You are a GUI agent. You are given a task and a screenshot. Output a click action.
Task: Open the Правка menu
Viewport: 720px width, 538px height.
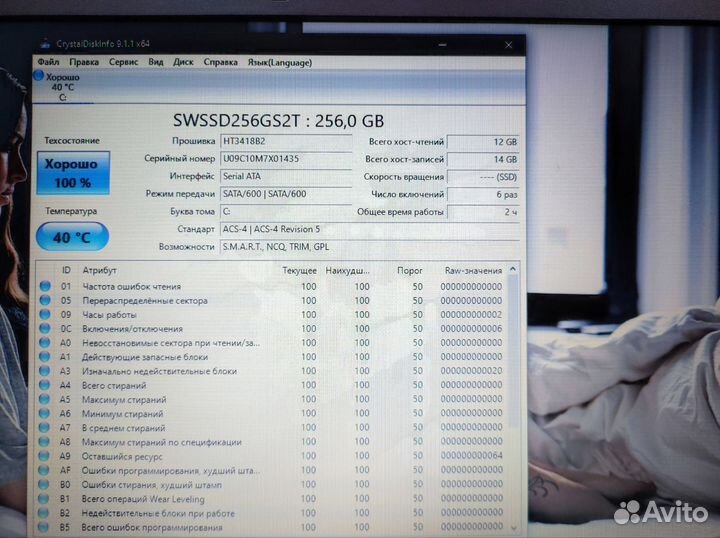coord(84,62)
